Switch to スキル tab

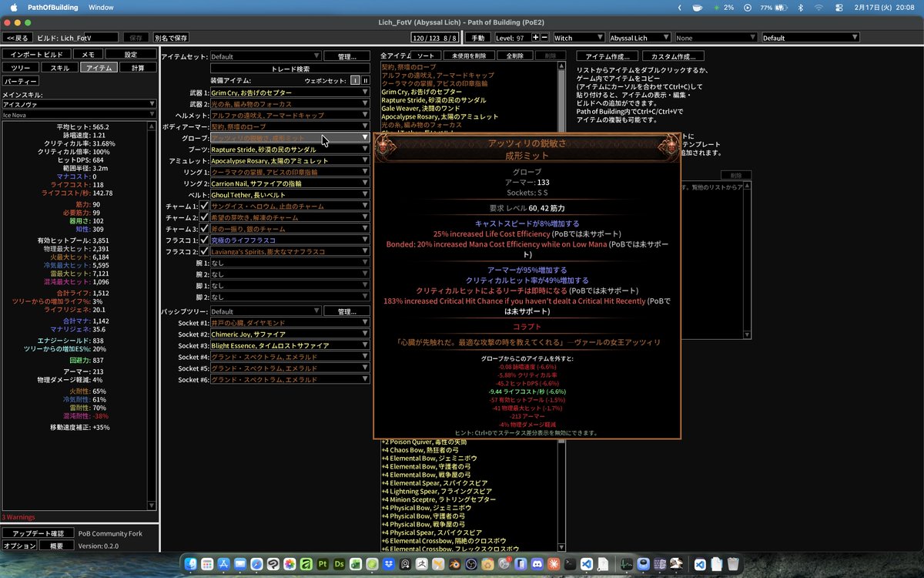click(x=59, y=68)
